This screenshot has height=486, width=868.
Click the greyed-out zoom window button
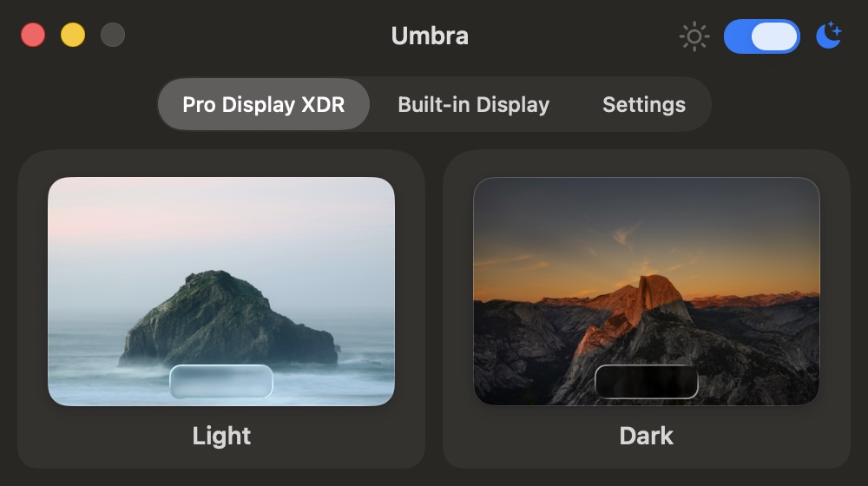point(113,36)
